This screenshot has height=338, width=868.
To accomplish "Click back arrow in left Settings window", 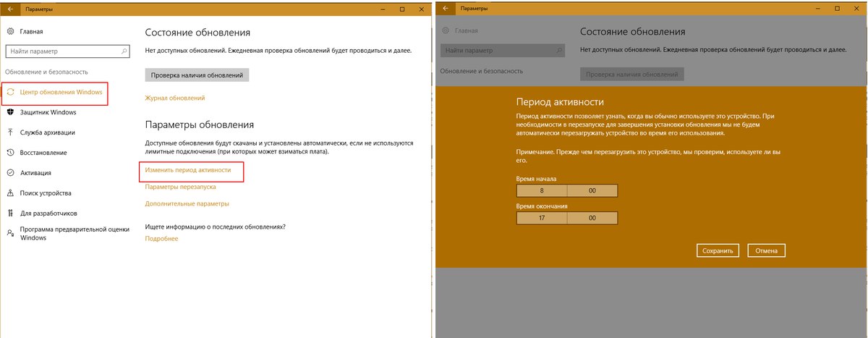I will tap(10, 9).
